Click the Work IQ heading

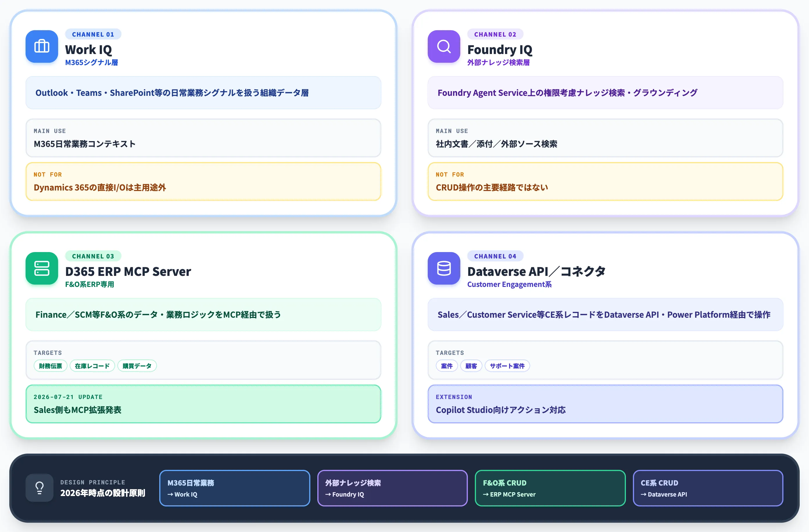click(x=88, y=50)
